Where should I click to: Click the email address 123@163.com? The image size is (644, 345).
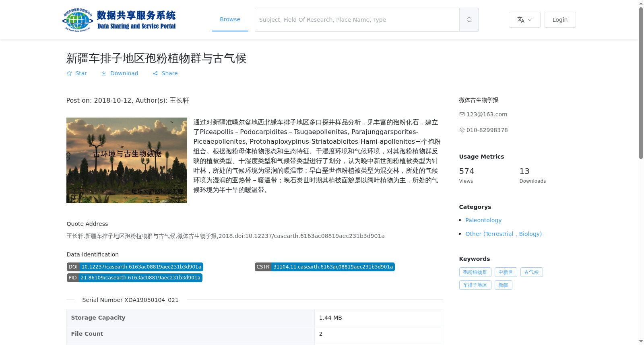pyautogui.click(x=487, y=114)
